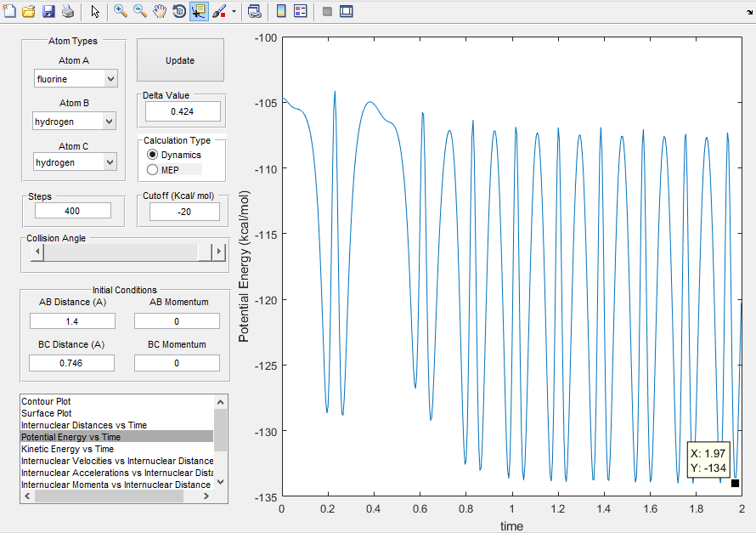Image resolution: width=756 pixels, height=533 pixels.
Task: Select the Rotate 3D tool
Action: click(x=179, y=12)
